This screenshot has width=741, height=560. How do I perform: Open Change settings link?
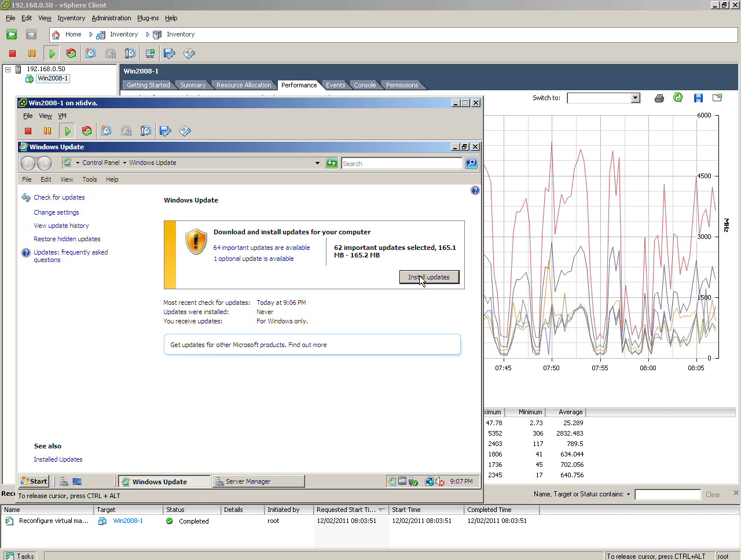[x=56, y=212]
